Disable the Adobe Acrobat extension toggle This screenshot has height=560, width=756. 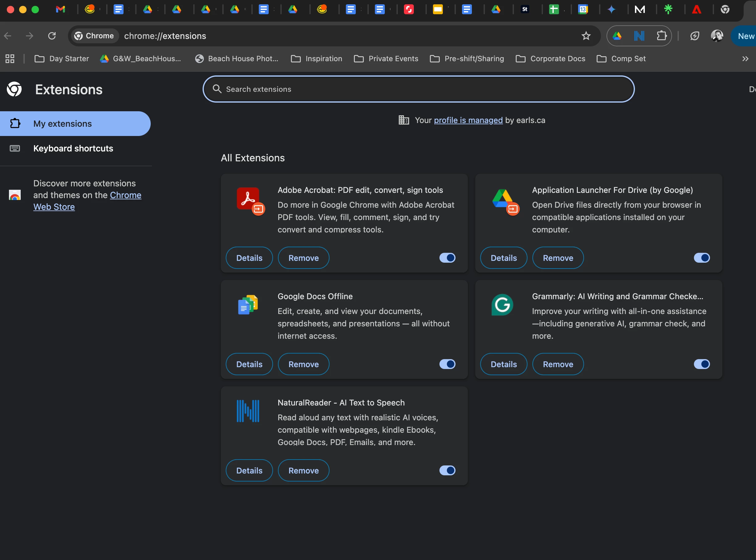[x=447, y=258]
